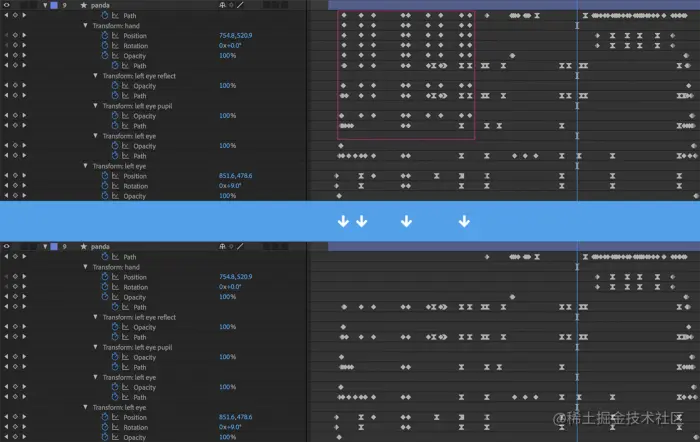Toggle add-keyframe diamond on hand Position row, upper timeline
The width and height of the screenshot is (700, 442).
(x=15, y=35)
